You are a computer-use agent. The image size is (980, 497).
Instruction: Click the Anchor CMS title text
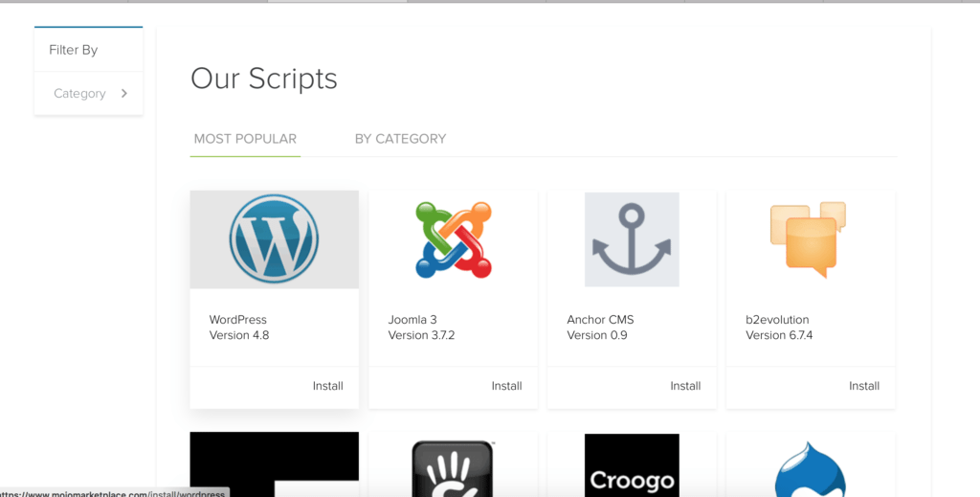pos(601,320)
